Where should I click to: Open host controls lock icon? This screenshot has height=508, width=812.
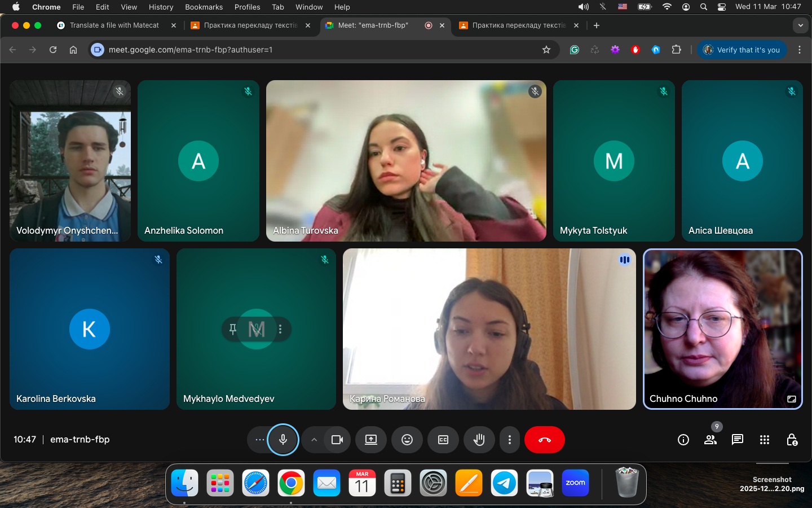(x=792, y=440)
